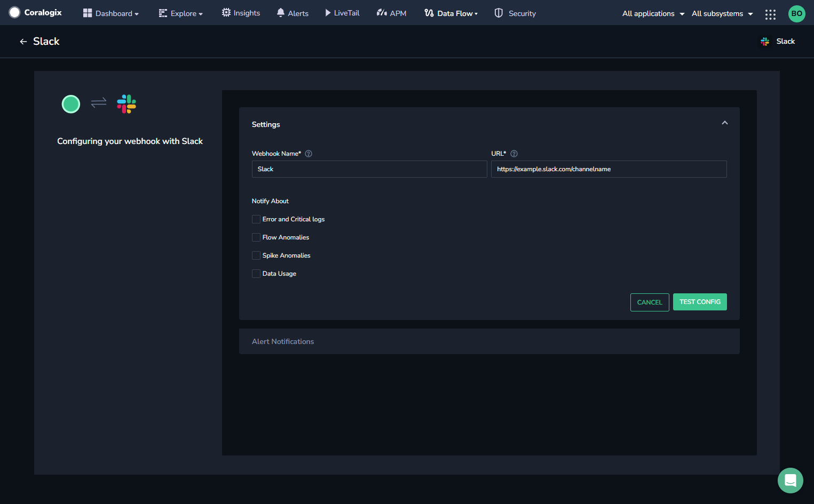
Task: Tick the Spike Anomalies checkbox
Action: point(256,255)
